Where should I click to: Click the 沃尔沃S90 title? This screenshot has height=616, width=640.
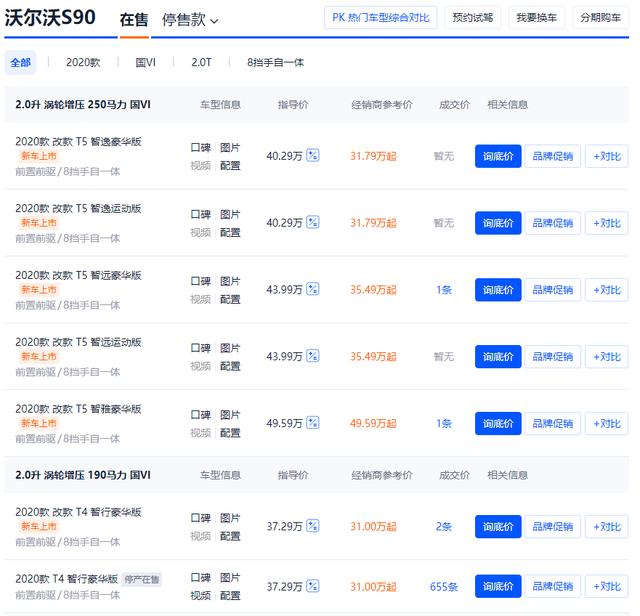click(50, 18)
